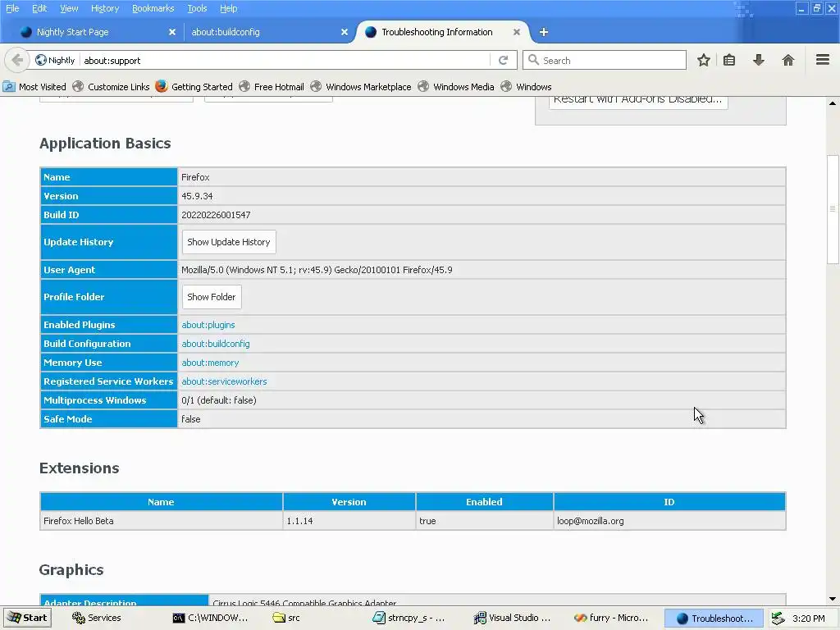The image size is (840, 630).
Task: Open Free Hotmail bookmark
Action: (272, 87)
